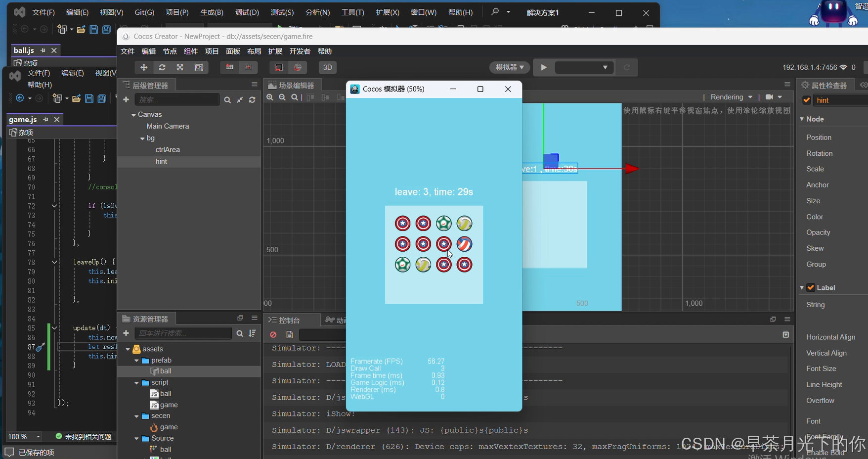Screen dimensions: 868x459
Task: Select the ball prefab asset
Action: tap(166, 371)
